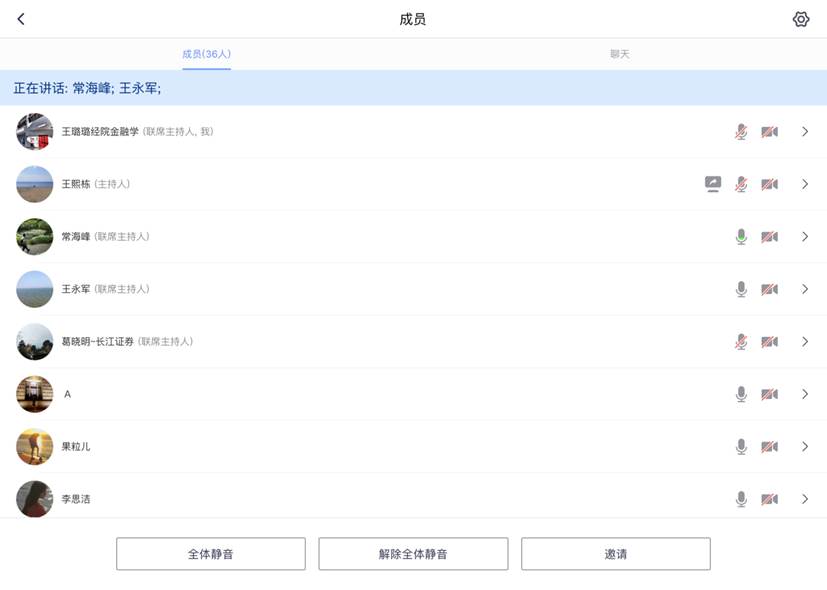Click the screen share icon for 王熙栋
Image resolution: width=827 pixels, height=590 pixels.
712,184
